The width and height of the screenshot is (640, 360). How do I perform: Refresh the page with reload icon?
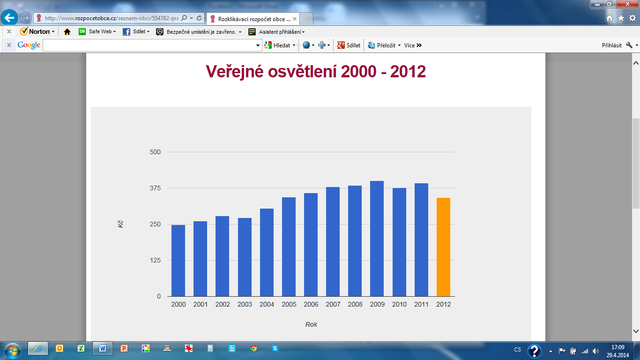pos(199,18)
